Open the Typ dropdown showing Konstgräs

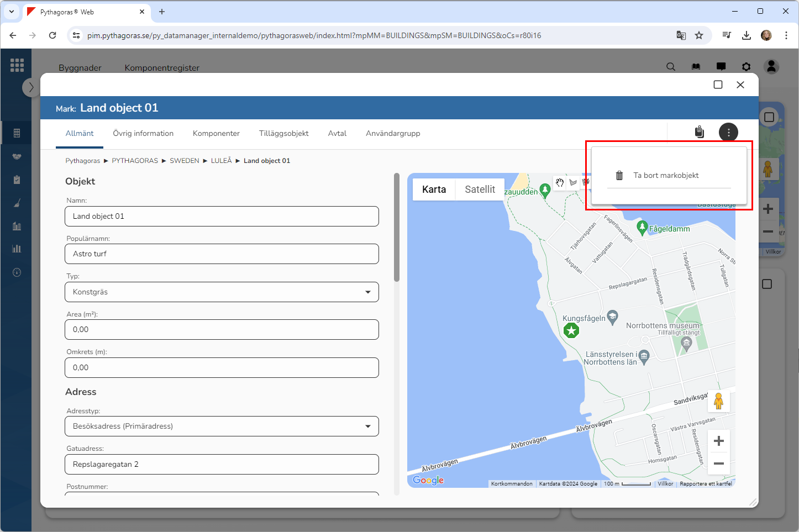(x=222, y=292)
